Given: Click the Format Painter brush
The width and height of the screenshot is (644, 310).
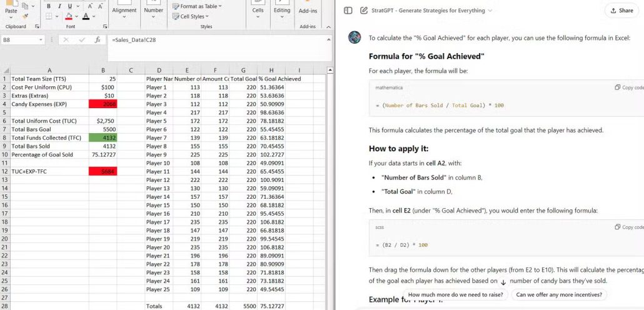Looking at the screenshot, I should pyautogui.click(x=25, y=16).
